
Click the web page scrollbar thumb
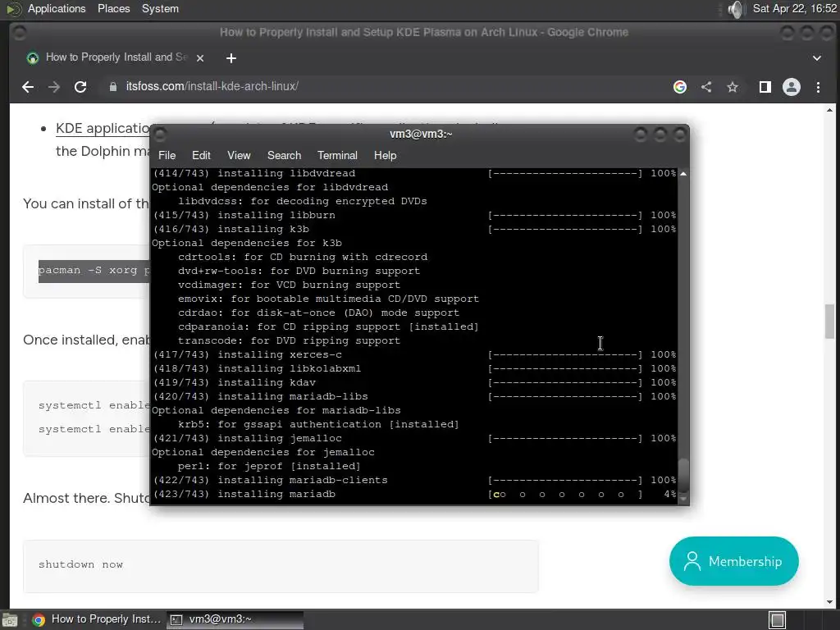click(x=829, y=322)
